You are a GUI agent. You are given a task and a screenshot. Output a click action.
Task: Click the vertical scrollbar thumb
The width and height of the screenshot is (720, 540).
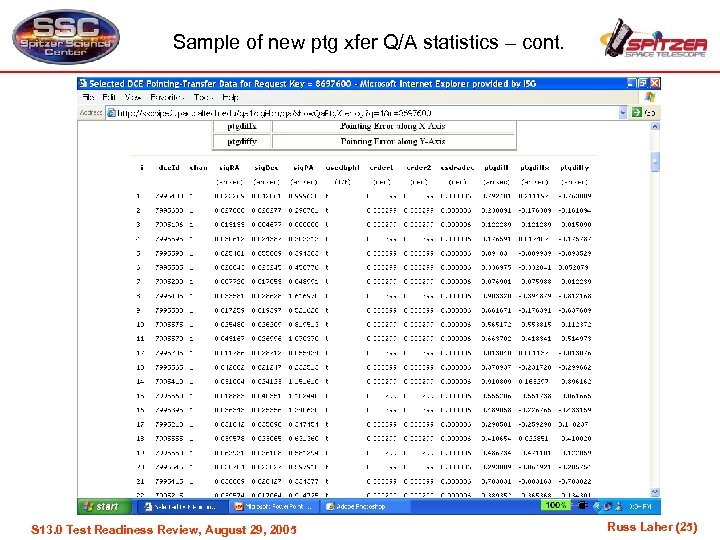[x=655, y=162]
